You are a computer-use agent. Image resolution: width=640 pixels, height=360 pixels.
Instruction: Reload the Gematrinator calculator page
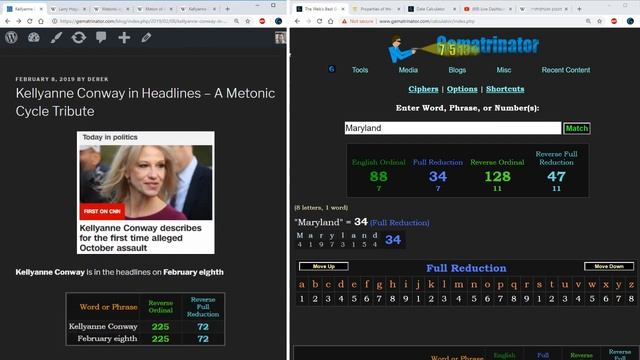(319, 21)
